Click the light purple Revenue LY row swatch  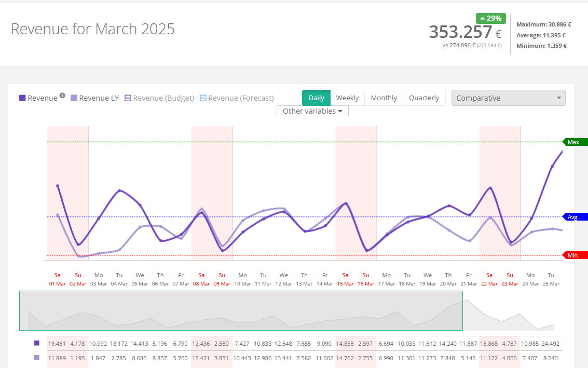[37, 358]
